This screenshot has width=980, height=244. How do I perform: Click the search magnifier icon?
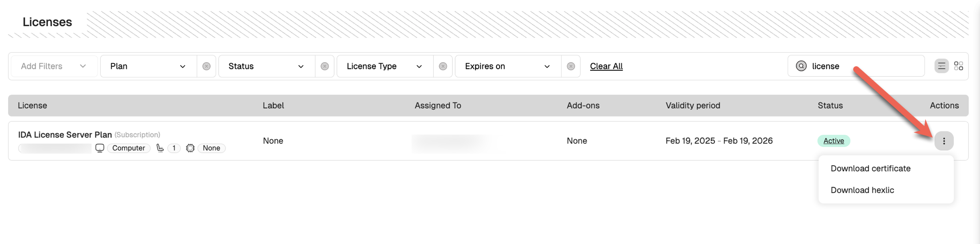tap(801, 66)
